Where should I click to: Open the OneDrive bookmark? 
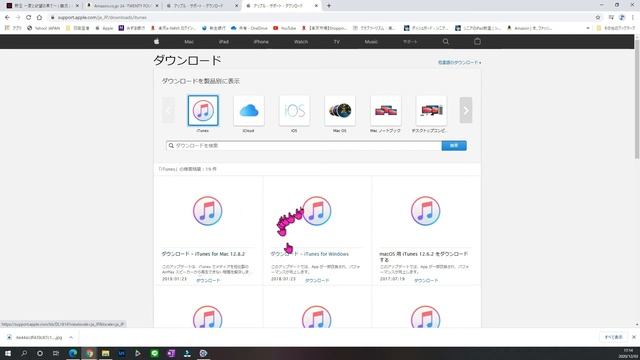coord(249,28)
